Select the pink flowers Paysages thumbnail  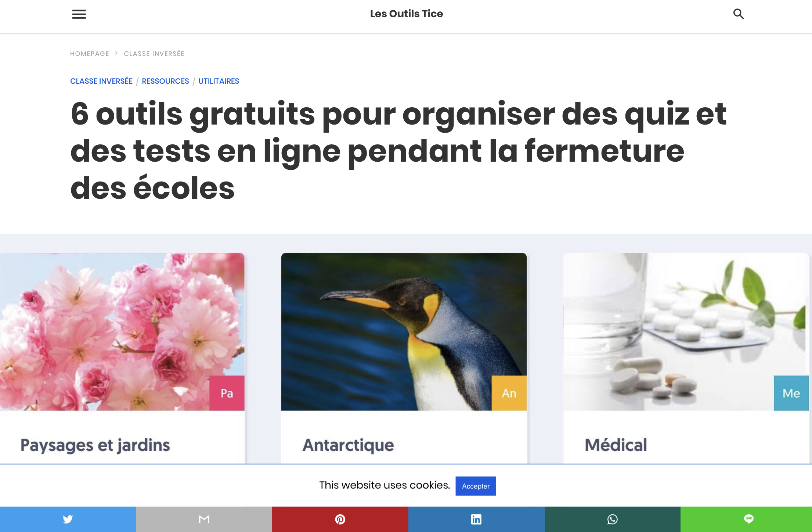point(122,331)
